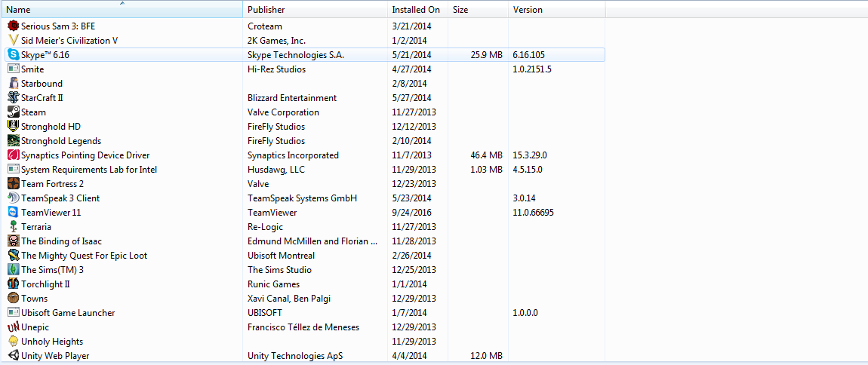Click the Steam icon
The image size is (868, 365).
tap(14, 112)
